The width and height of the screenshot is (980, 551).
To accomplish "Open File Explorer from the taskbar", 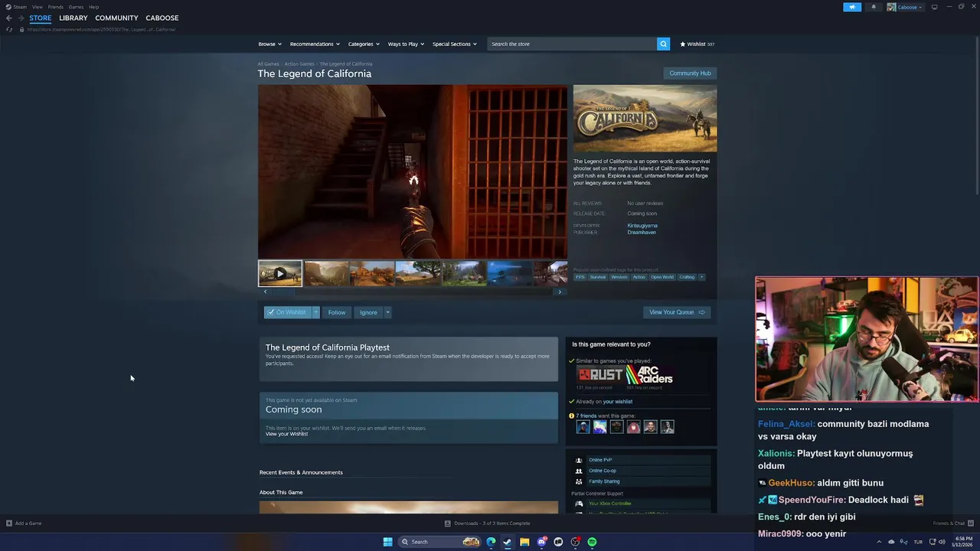I will (x=524, y=542).
